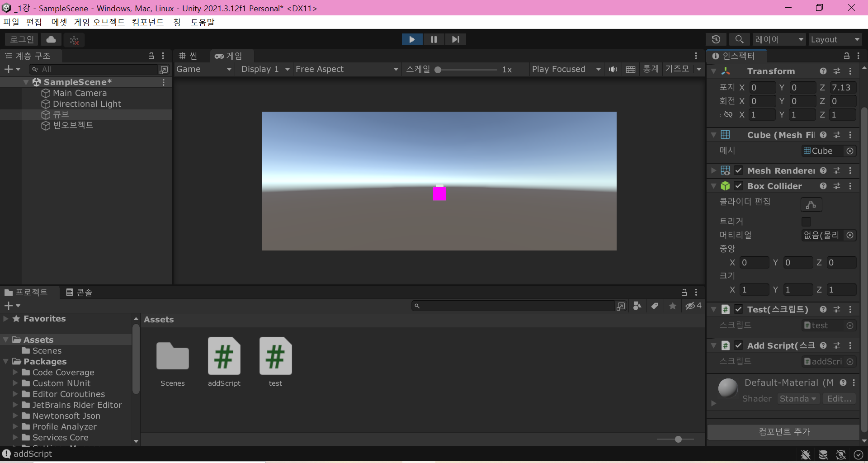
Task: Open the 편집 (Edit) menu
Action: coord(34,22)
